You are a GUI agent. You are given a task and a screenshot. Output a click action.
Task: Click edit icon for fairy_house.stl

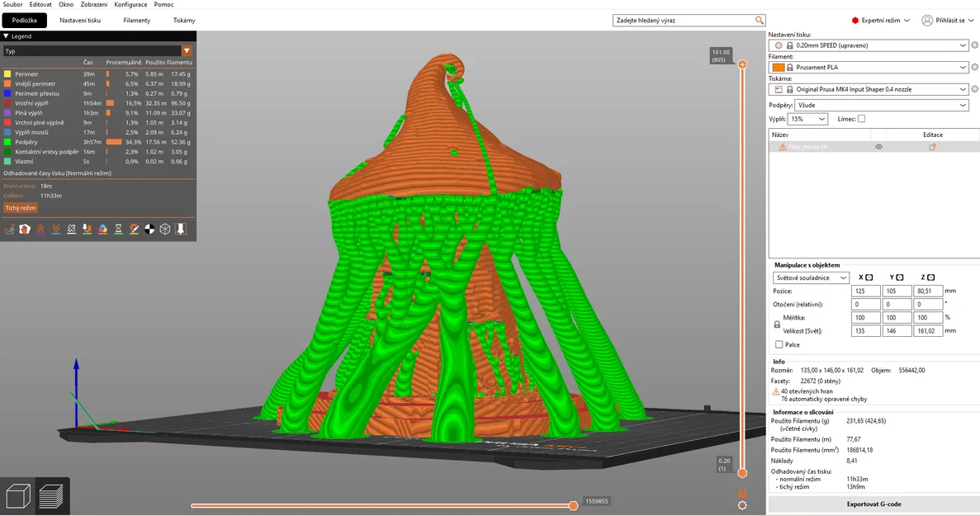932,147
